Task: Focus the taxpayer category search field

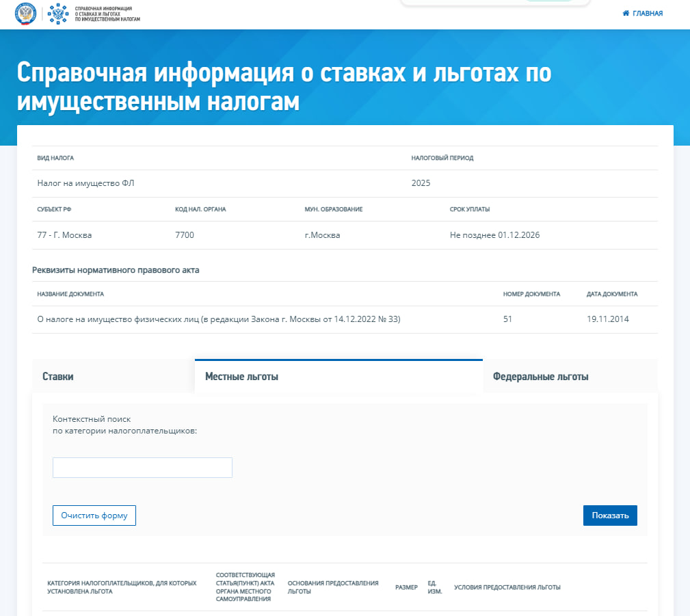Action: click(142, 468)
